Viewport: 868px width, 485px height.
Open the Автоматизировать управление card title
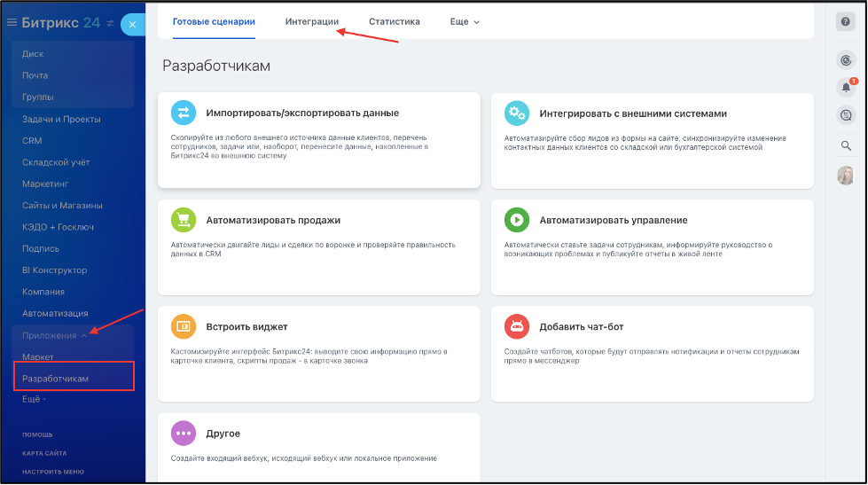coord(614,221)
